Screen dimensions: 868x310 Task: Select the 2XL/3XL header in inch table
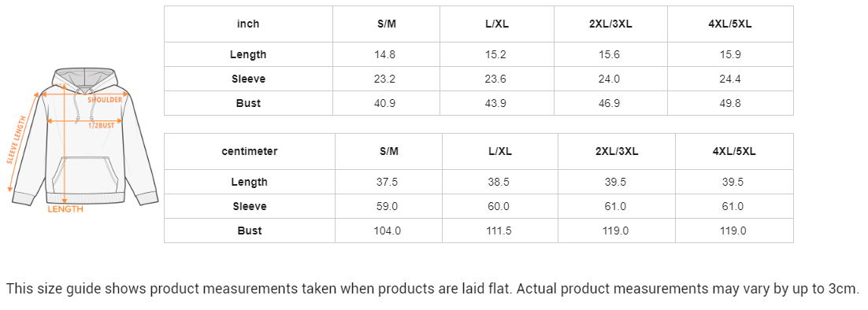point(610,24)
